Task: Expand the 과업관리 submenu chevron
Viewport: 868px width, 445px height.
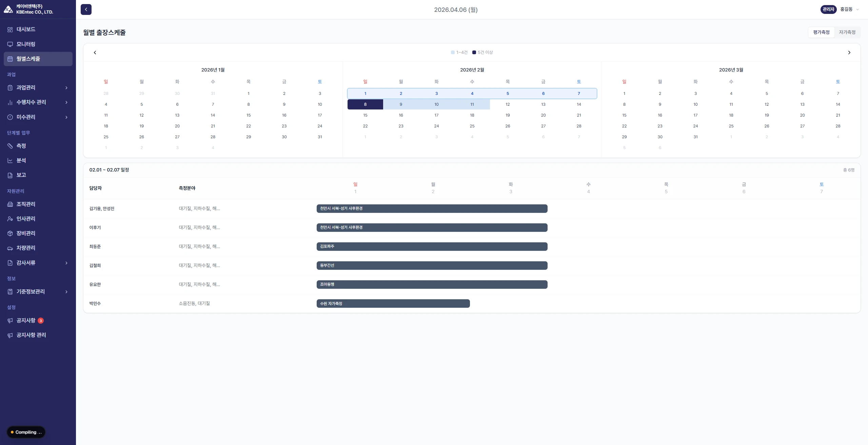Action: [66, 88]
